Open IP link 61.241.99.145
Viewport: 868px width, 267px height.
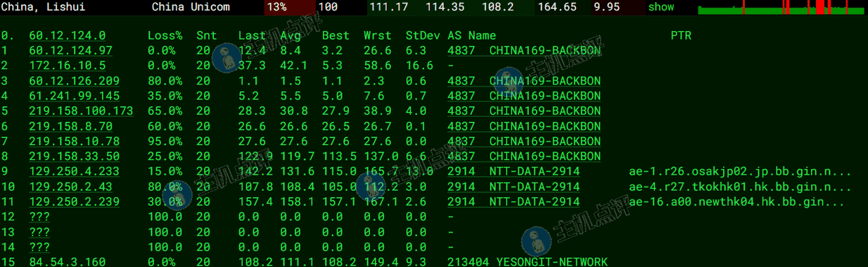click(75, 96)
